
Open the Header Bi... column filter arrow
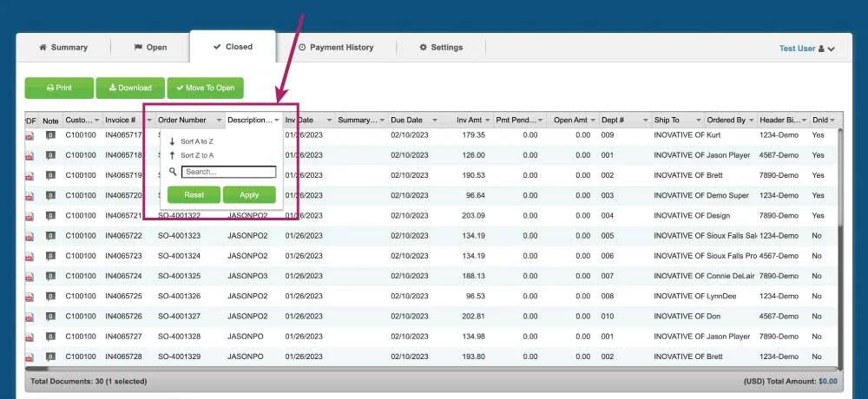(804, 120)
